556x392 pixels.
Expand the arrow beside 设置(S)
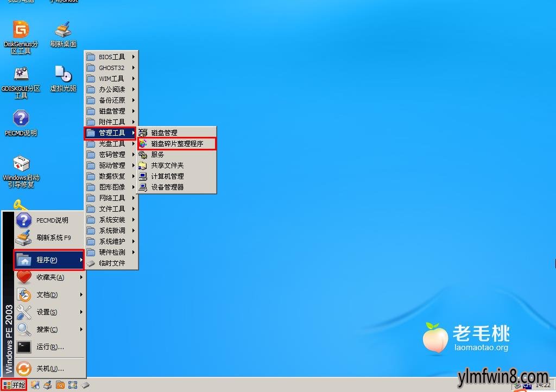coord(81,312)
